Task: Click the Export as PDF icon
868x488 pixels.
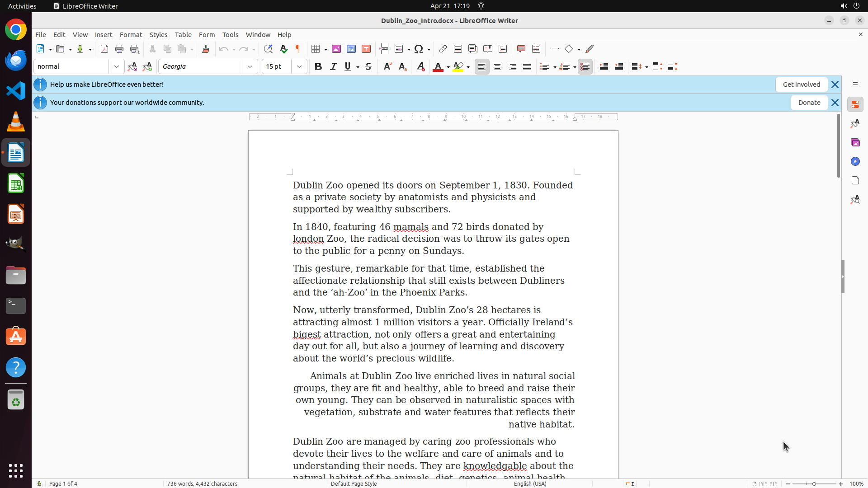Action: (x=104, y=49)
